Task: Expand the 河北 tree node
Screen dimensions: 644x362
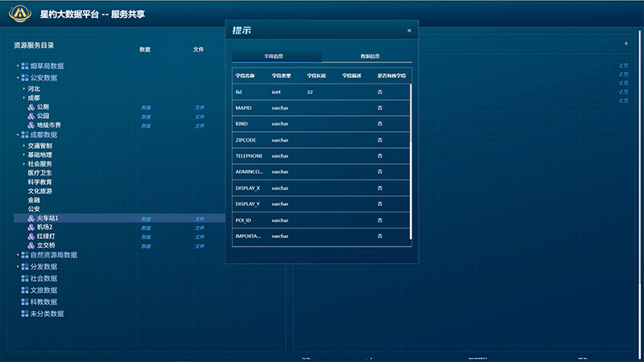Action: (23, 88)
